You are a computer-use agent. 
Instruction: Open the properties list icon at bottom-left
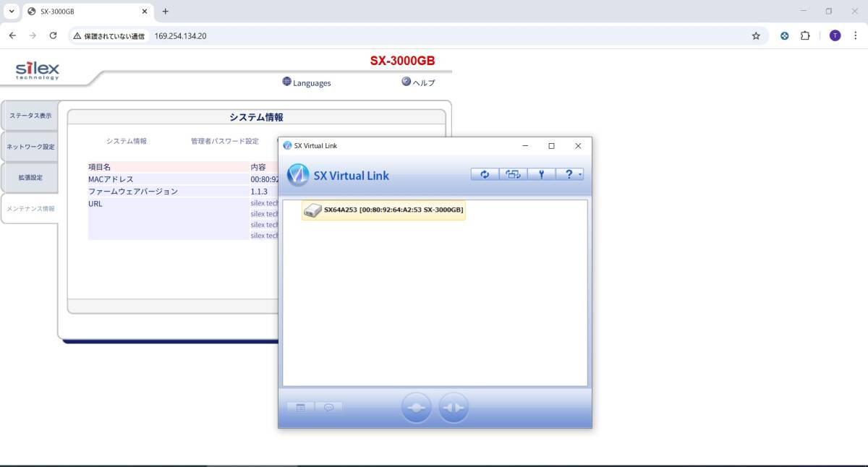300,408
